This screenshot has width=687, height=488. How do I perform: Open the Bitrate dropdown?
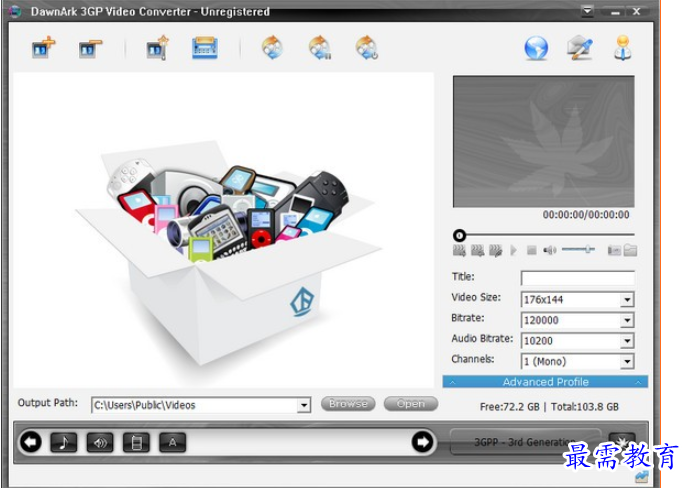pos(627,320)
